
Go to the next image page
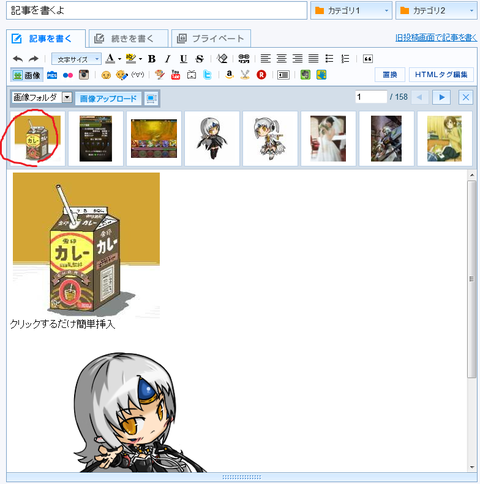pyautogui.click(x=442, y=97)
